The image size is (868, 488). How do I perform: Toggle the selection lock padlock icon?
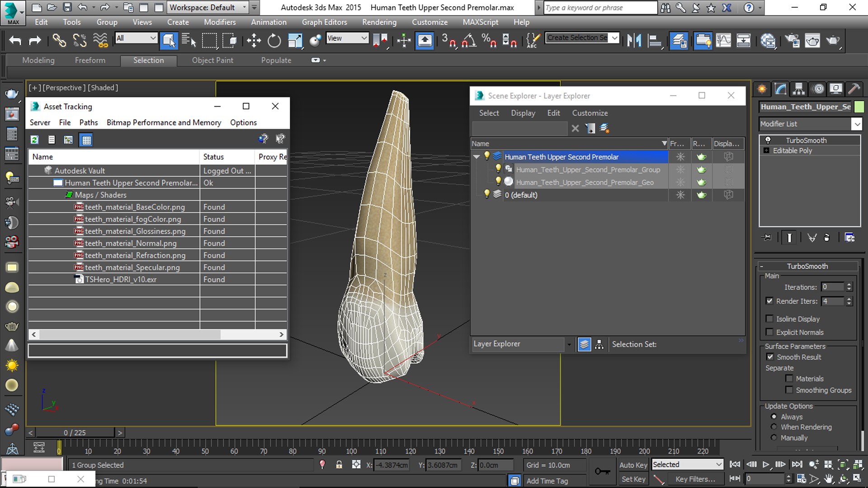339,465
